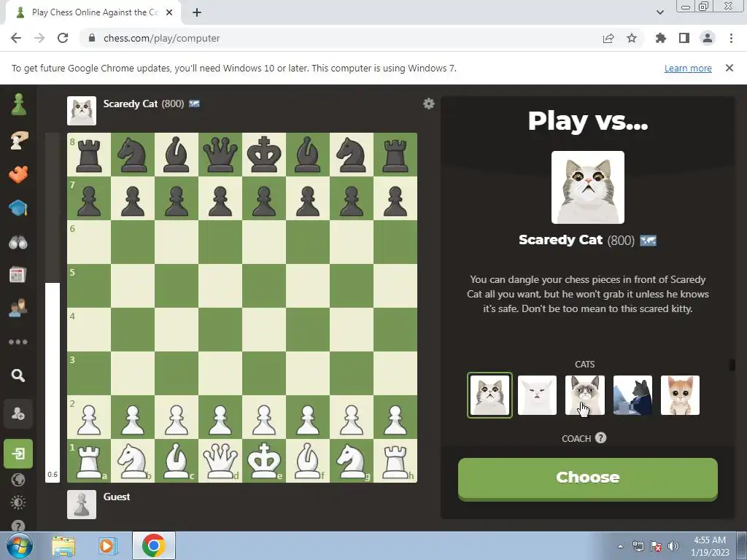Click the white pawn on e2
This screenshot has width=747, height=560.
[x=264, y=418]
